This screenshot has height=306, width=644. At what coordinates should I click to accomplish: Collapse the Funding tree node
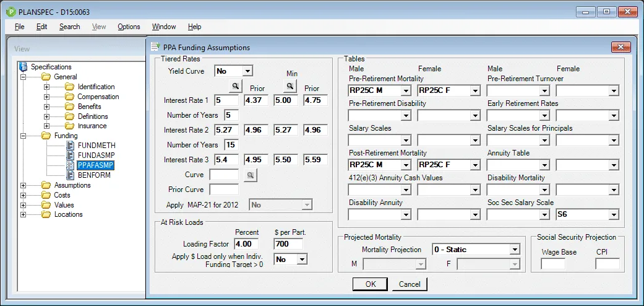click(x=24, y=136)
